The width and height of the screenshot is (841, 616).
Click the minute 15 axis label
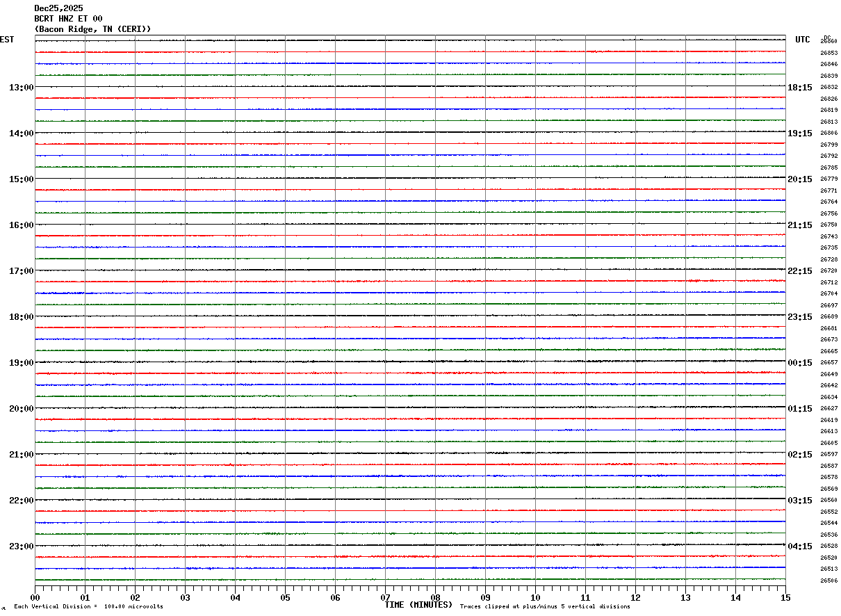coord(785,597)
